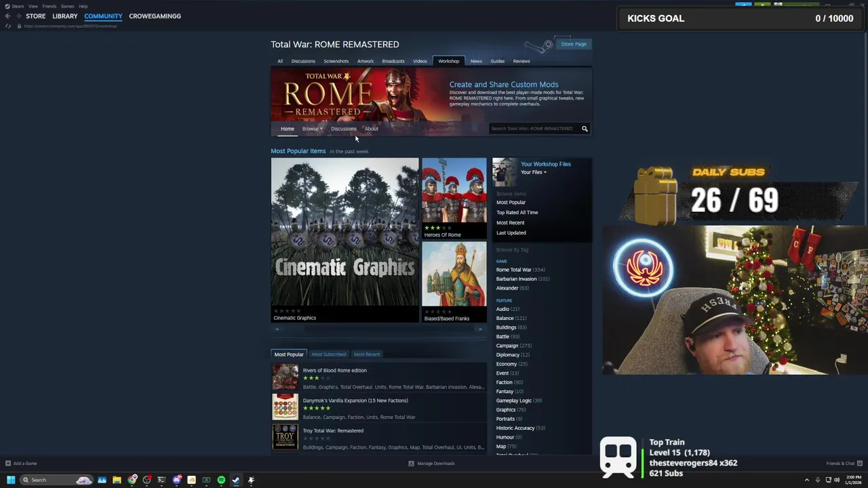This screenshot has height=488, width=868.
Task: Open Rivers of Blood Rome edition title
Action: (x=335, y=371)
